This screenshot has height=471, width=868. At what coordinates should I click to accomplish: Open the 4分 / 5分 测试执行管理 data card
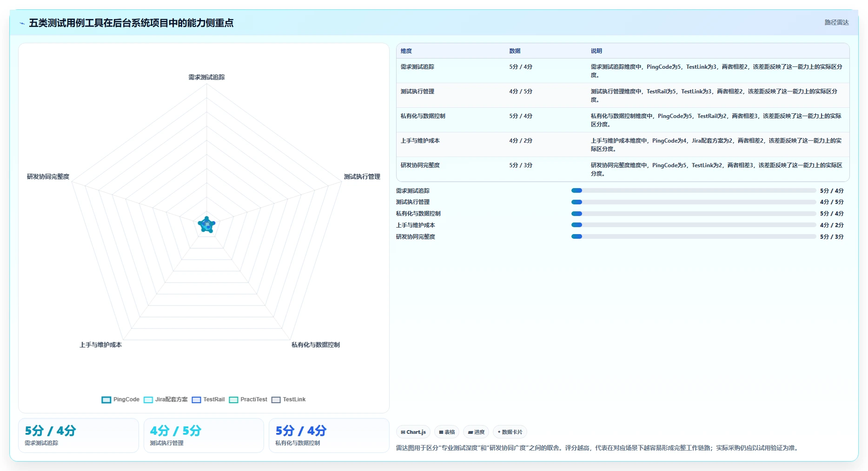tap(204, 435)
